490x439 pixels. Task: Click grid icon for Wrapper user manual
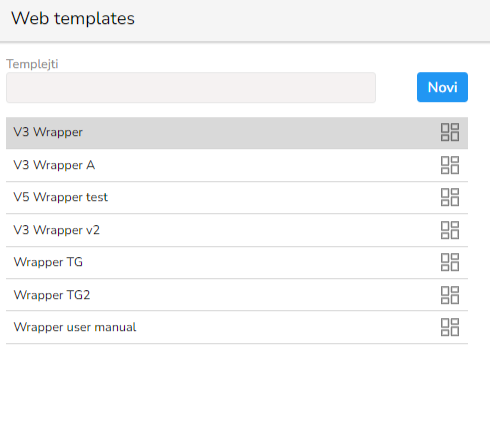tap(450, 327)
